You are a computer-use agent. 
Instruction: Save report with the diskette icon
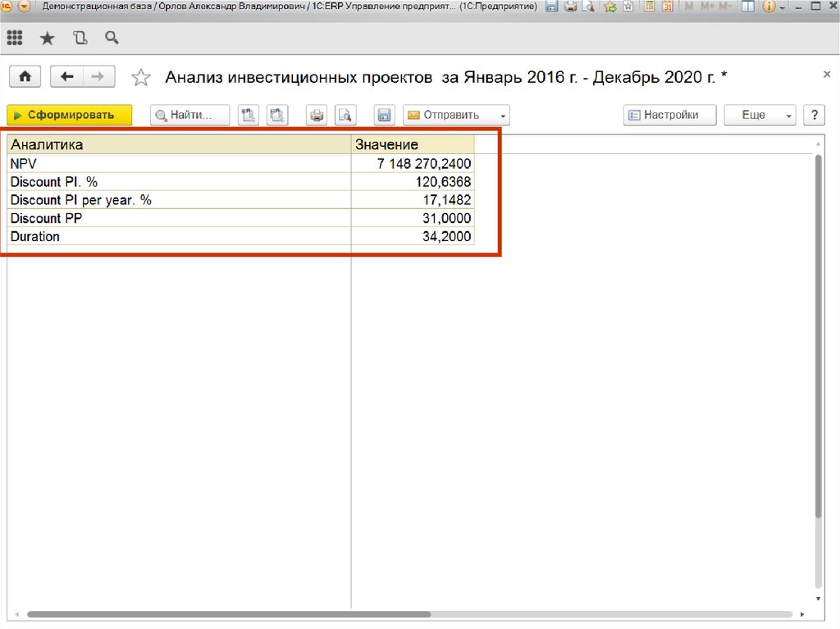pos(384,115)
